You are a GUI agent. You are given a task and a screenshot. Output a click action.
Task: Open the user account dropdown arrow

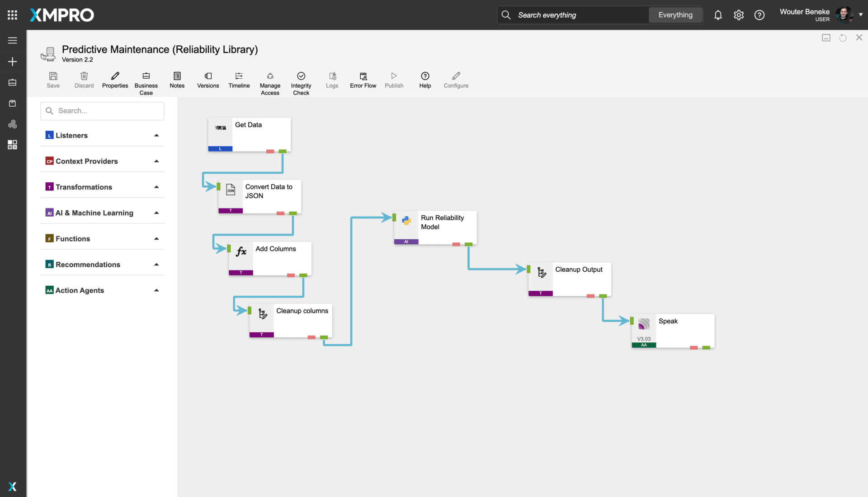[861, 14]
